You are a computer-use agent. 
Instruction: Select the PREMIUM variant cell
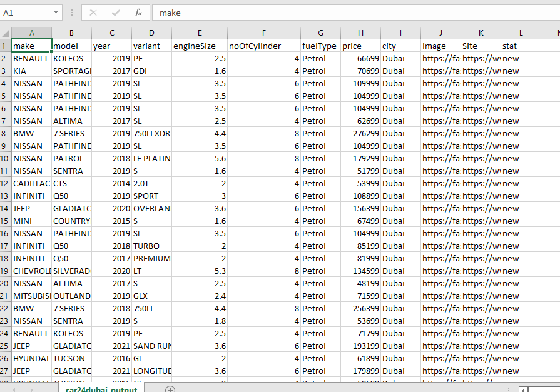[x=152, y=258]
